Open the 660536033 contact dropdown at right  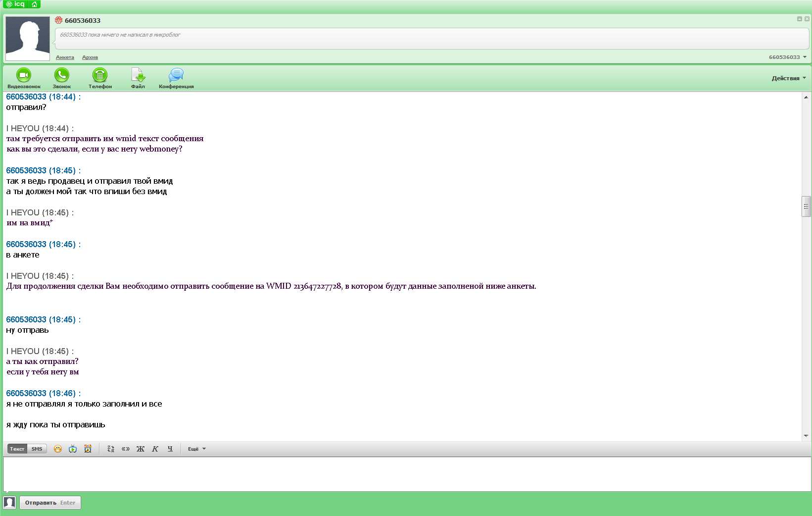[x=788, y=57]
